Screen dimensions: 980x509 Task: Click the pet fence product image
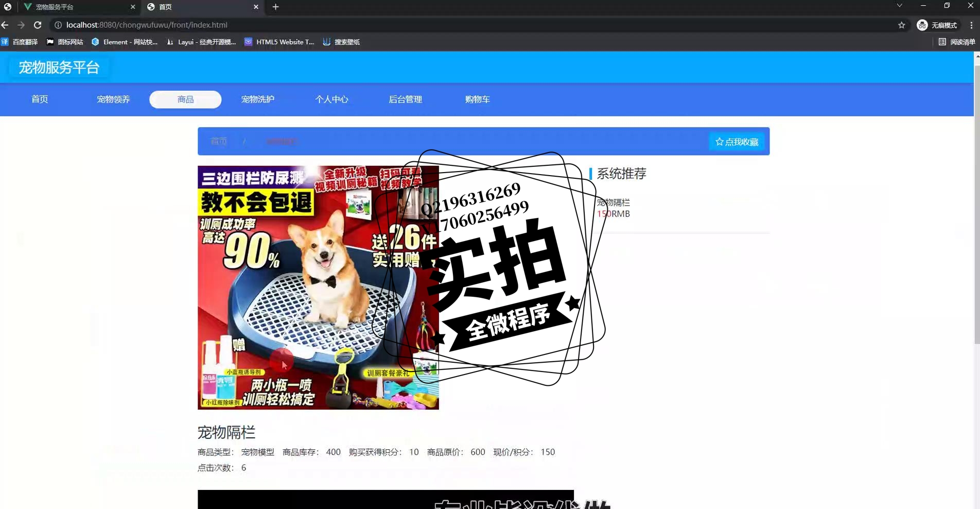(318, 287)
